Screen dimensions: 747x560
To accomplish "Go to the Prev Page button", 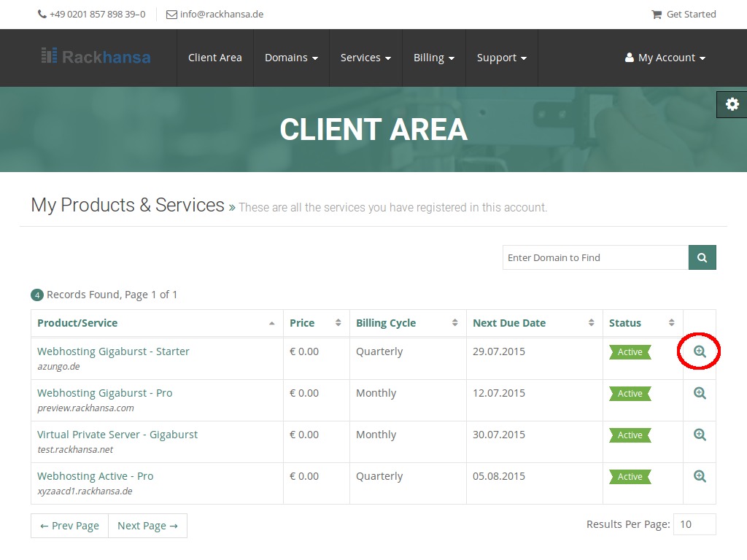I will (x=69, y=526).
